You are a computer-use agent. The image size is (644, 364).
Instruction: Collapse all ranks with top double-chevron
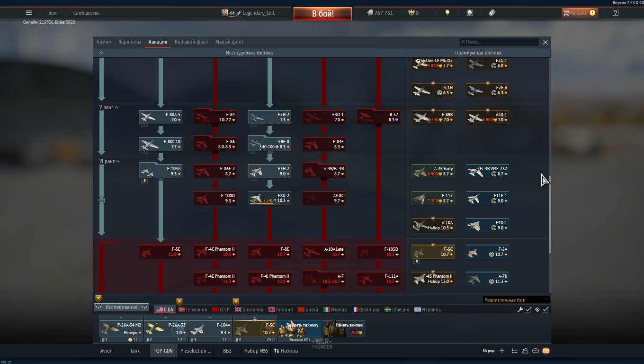coord(101,53)
